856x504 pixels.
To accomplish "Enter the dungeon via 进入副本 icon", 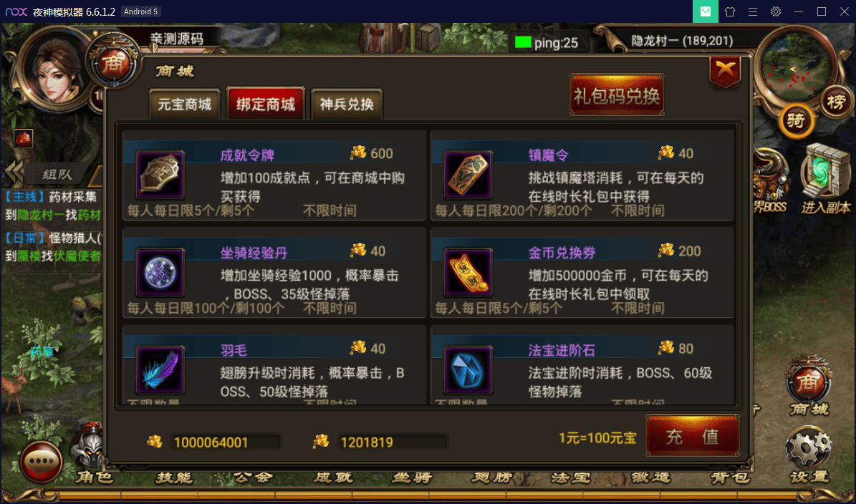I will 825,179.
